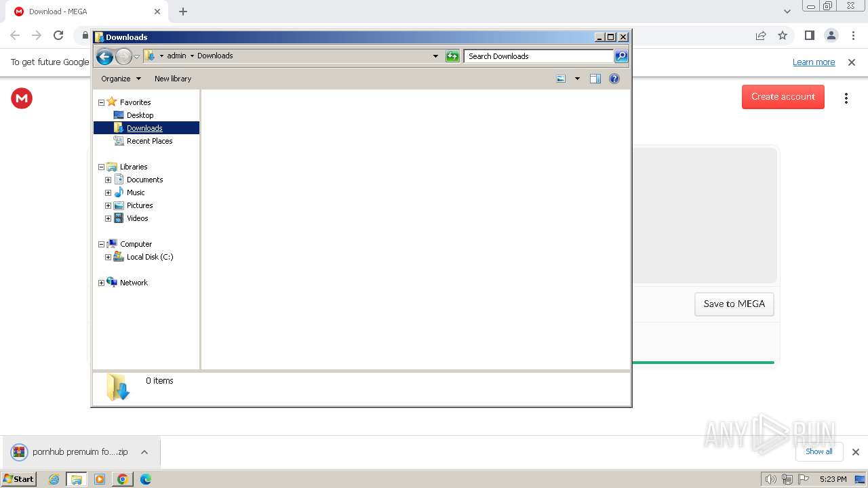Select Downloads under Favorites
868x488 pixels.
[x=144, y=128]
